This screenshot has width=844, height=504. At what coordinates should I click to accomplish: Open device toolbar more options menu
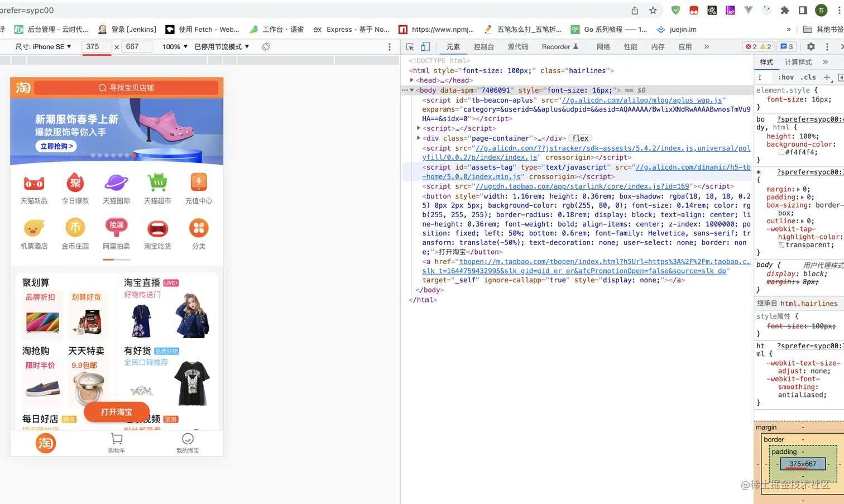(390, 47)
